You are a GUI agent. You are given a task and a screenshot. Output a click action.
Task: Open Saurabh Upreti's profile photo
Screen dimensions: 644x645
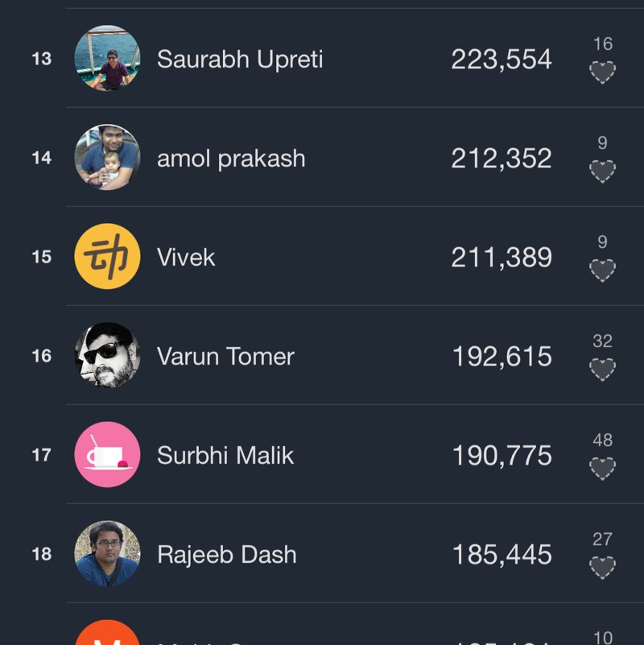107,59
